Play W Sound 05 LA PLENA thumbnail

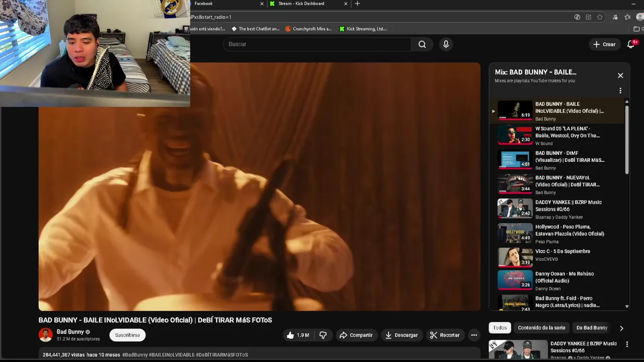(515, 135)
